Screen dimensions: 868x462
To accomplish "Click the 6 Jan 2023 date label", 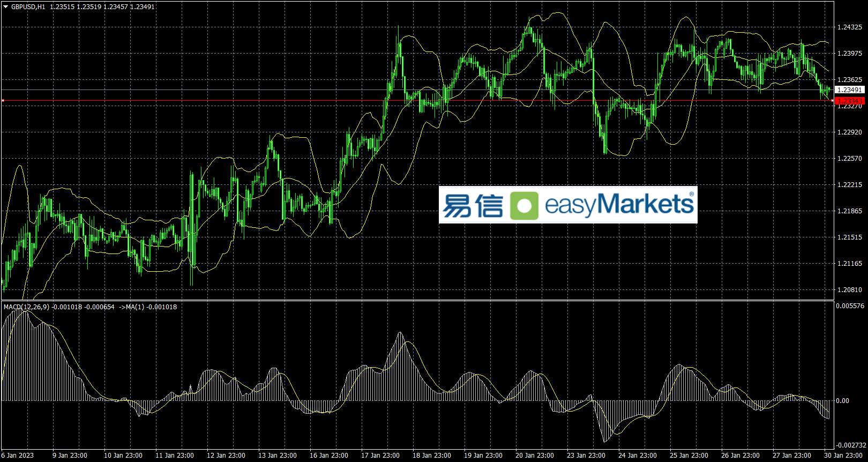I will click(x=18, y=456).
